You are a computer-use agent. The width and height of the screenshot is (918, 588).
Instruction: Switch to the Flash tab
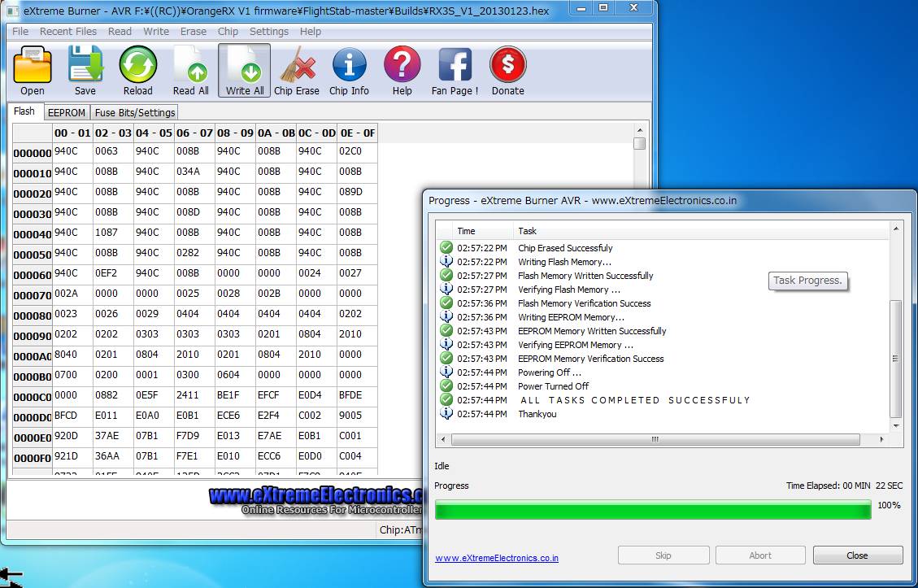[24, 111]
